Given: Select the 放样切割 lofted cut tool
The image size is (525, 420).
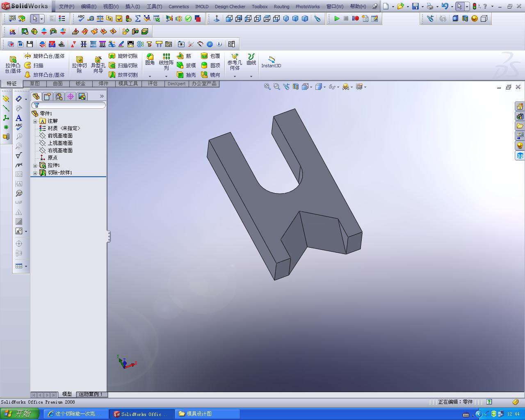Looking at the screenshot, I should point(123,75).
